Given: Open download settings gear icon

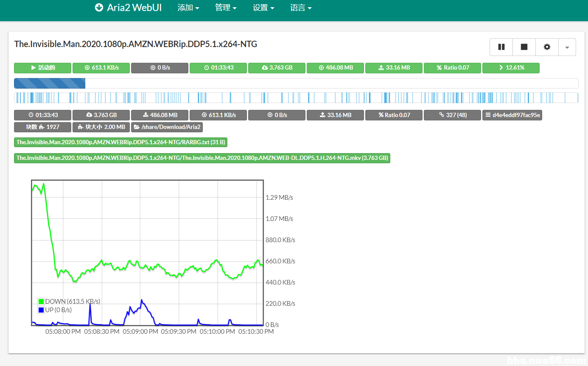Looking at the screenshot, I should (547, 47).
